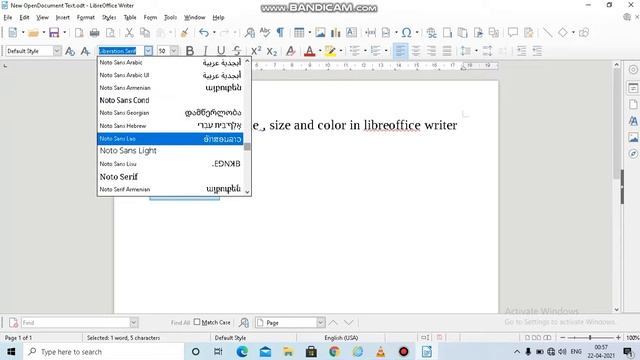
Task: Open the paragraph style dropdown
Action: tap(57, 51)
